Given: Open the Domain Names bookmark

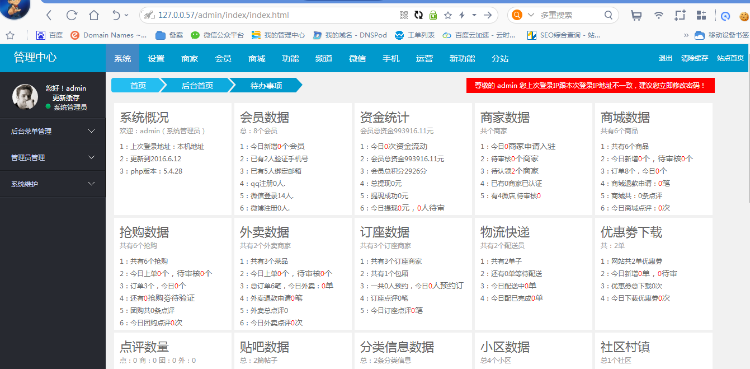Looking at the screenshot, I should point(109,35).
